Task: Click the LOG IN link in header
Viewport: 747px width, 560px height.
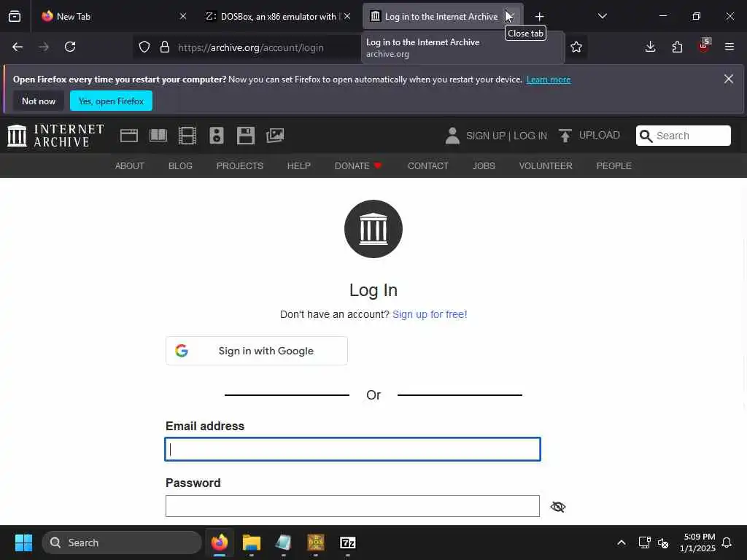Action: (530, 136)
